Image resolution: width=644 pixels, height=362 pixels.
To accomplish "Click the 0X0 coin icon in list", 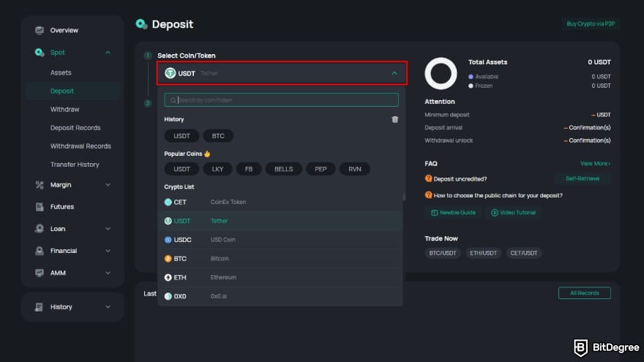I will pyautogui.click(x=168, y=296).
